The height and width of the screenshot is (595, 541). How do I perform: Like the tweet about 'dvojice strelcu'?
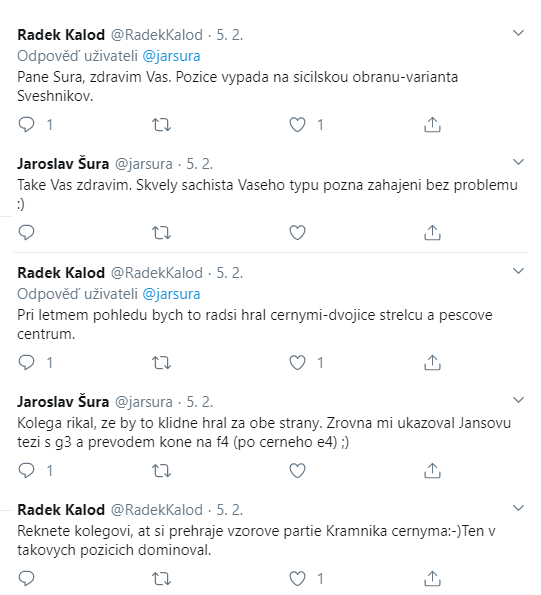[297, 363]
